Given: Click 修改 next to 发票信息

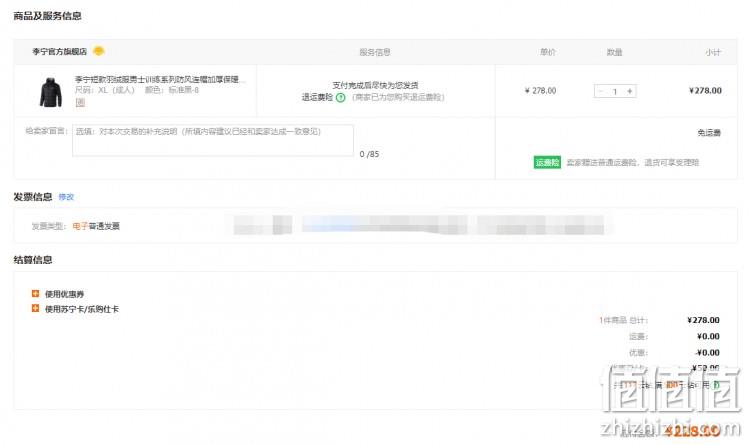Looking at the screenshot, I should tap(66, 197).
